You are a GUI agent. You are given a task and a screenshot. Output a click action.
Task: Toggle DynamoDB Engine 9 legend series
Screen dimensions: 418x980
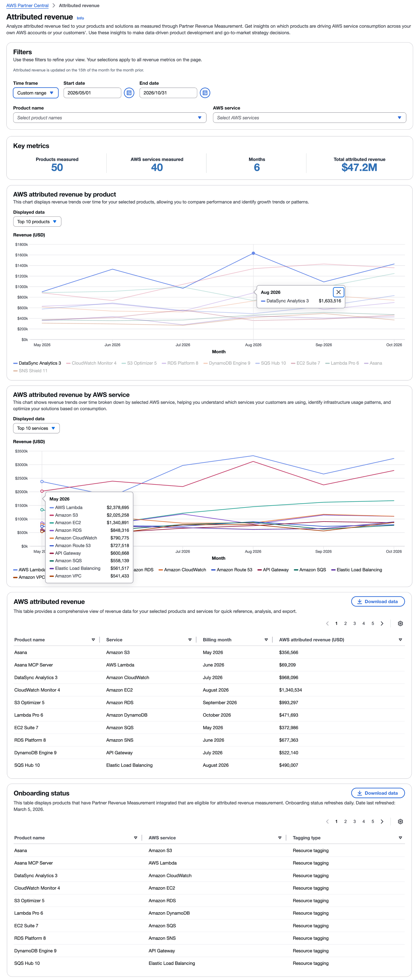[x=227, y=363]
